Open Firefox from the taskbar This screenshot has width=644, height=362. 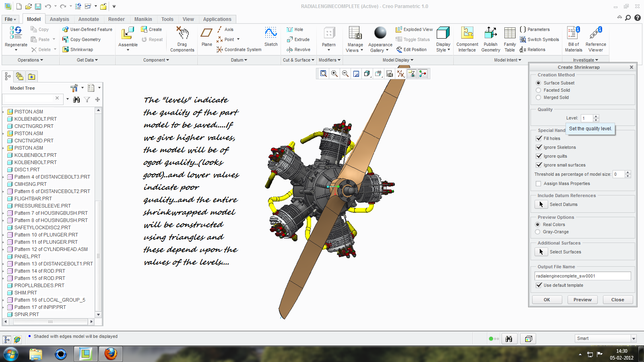tap(110, 354)
